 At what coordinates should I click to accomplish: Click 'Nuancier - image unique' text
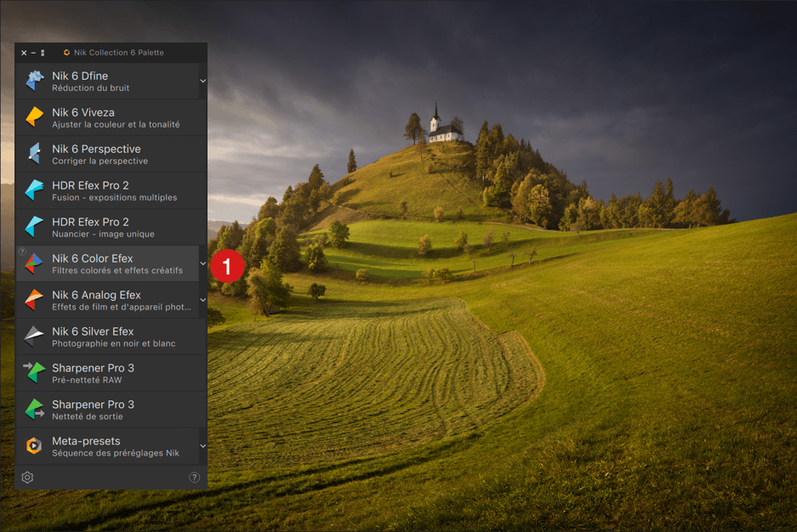coord(103,234)
